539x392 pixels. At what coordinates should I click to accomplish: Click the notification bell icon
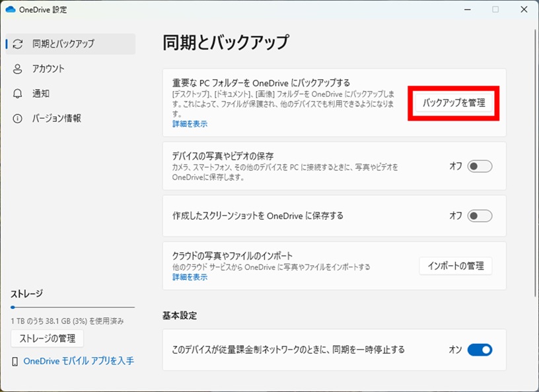[18, 94]
